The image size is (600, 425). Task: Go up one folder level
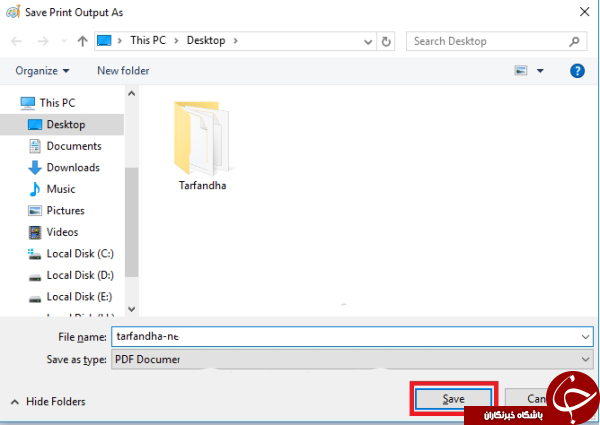82,41
